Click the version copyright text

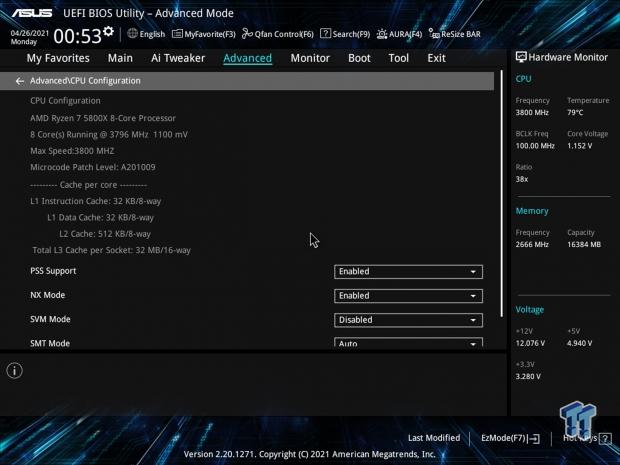coord(310,454)
